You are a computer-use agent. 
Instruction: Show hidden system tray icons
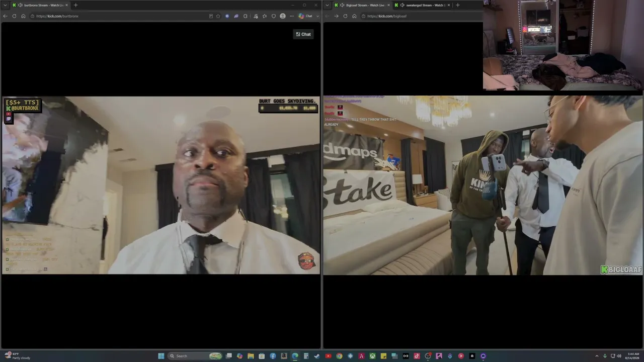point(597,356)
